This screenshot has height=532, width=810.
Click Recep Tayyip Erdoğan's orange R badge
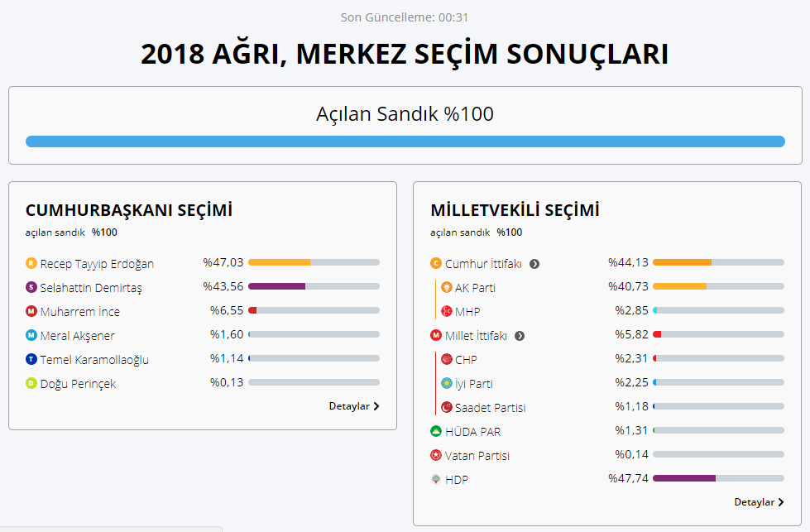coord(31,264)
